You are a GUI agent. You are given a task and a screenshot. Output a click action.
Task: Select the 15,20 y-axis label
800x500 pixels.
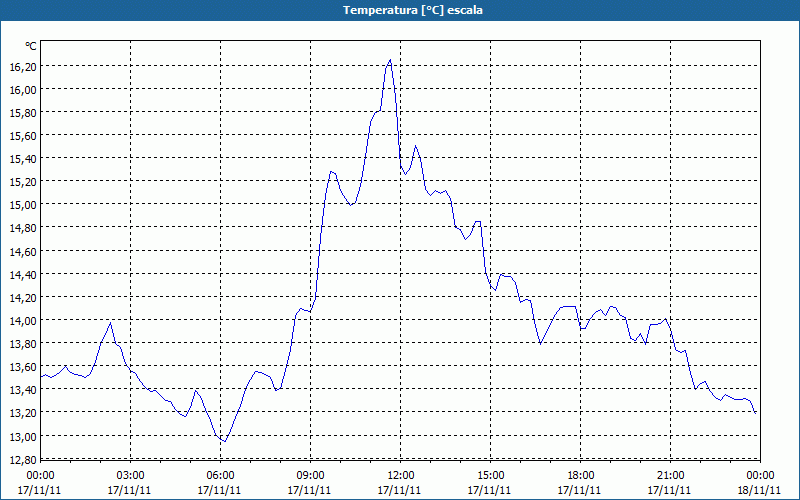pyautogui.click(x=23, y=182)
